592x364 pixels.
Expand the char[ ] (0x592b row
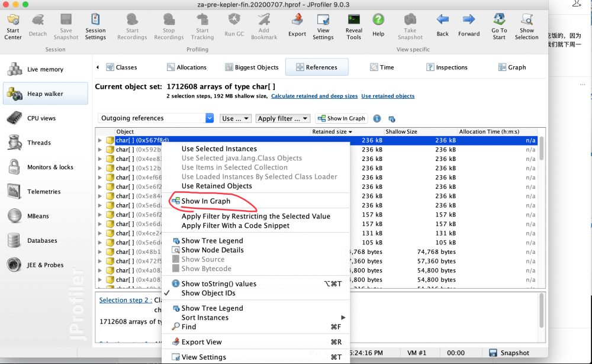coord(99,150)
